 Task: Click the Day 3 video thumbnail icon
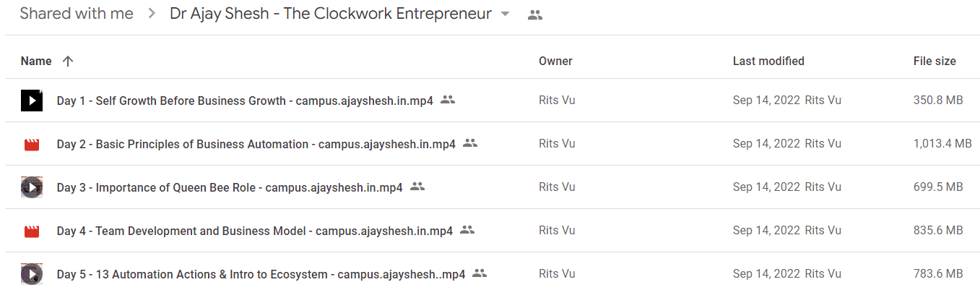click(x=31, y=187)
